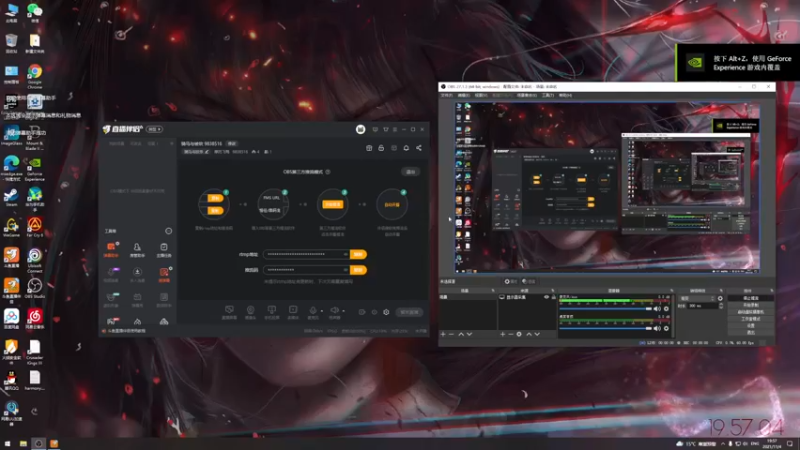Remove the scene with OBS scenes minus icon

[x=451, y=334]
